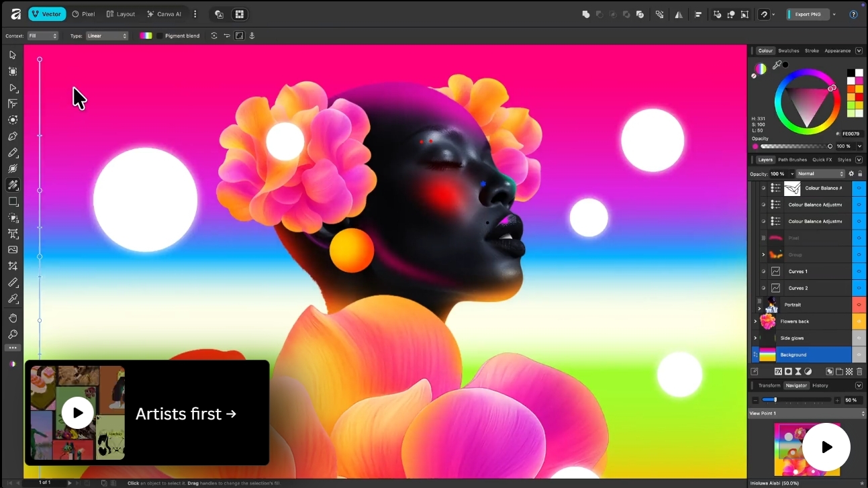Click the Export PNG button
This screenshot has height=488, width=868.
click(x=807, y=14)
